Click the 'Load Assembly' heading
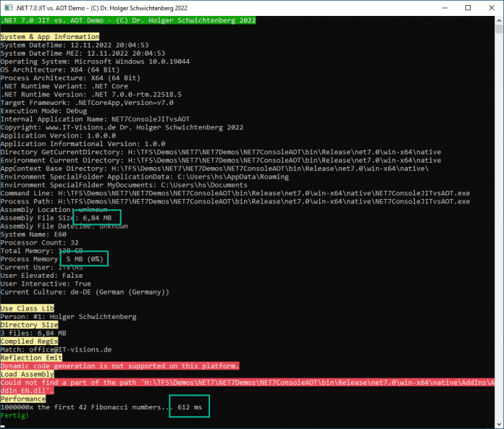 [x=28, y=375]
